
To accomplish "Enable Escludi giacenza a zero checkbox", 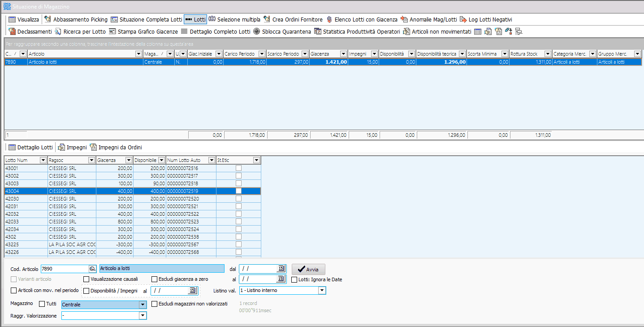I will click(x=155, y=279).
